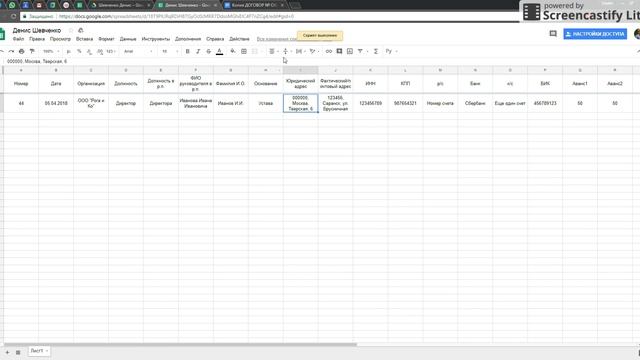Viewport: 640px width, 360px height.
Task: Format cell as currency (р.)
Action: (x=68, y=51)
